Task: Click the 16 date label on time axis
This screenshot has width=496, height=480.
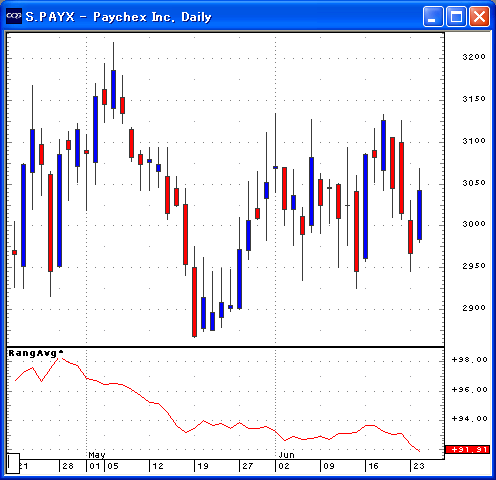Action: pyautogui.click(x=374, y=466)
